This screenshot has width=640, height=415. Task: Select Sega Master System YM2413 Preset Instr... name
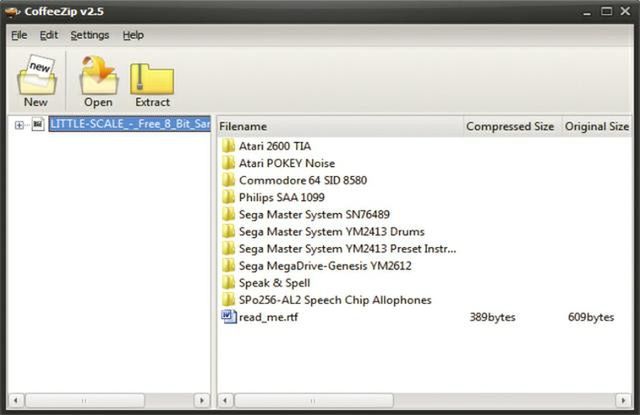(x=347, y=249)
